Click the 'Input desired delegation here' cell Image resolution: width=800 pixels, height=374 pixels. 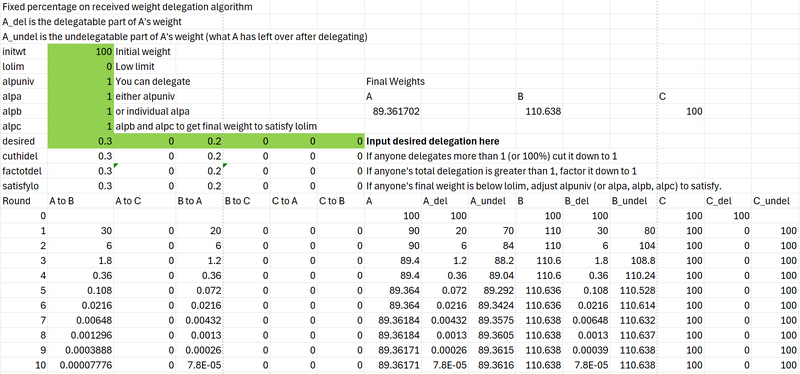433,141
